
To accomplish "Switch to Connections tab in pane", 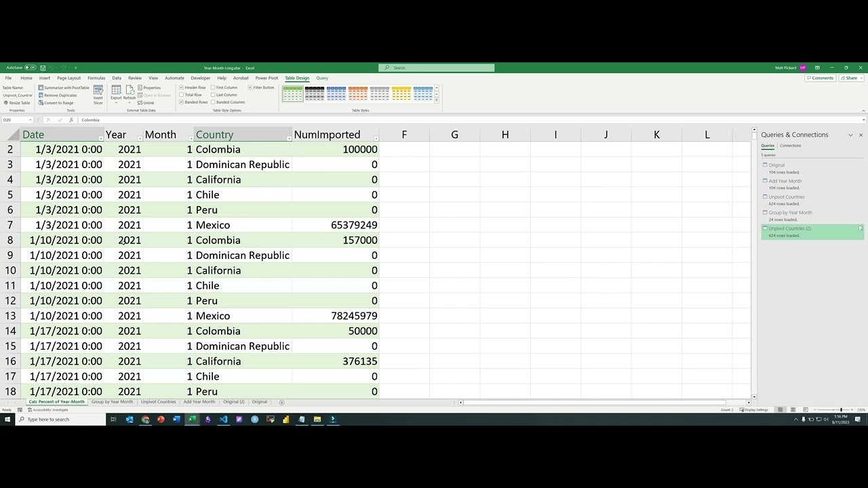I will tap(790, 146).
